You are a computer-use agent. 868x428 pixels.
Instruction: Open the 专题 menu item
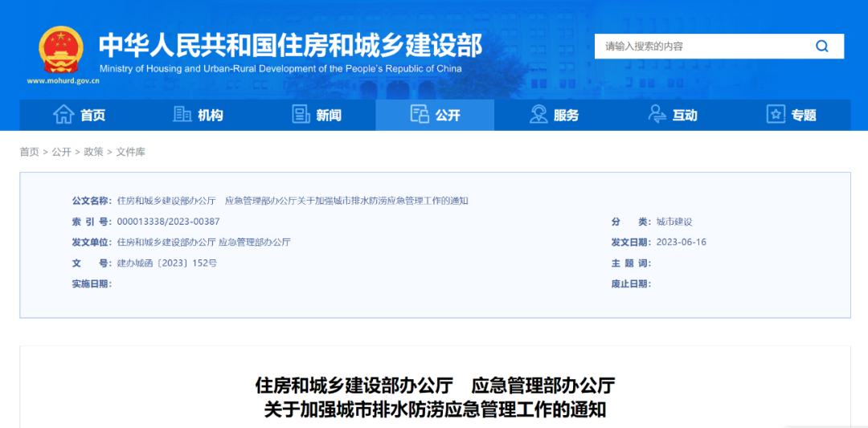point(803,116)
